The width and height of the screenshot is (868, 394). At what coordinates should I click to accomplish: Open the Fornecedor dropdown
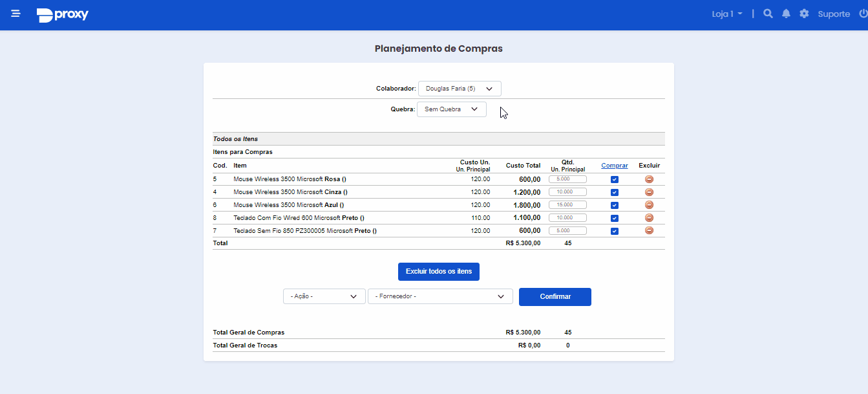click(440, 296)
